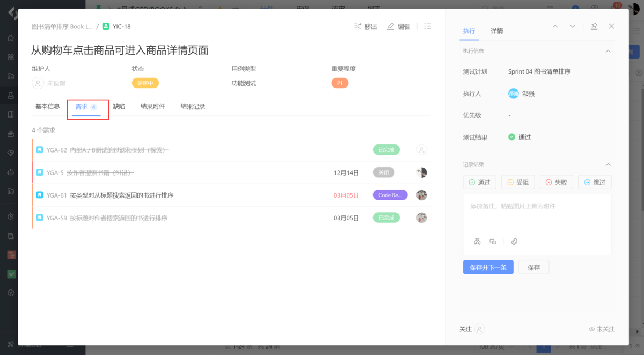Collapse the 执行信息 section
Screen dimensions: 644x355
tap(608, 51)
